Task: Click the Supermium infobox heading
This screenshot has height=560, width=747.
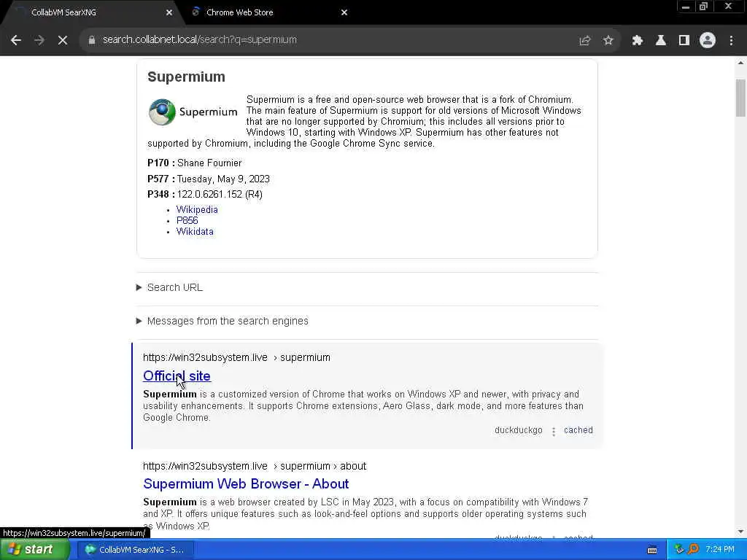Action: coord(186,77)
